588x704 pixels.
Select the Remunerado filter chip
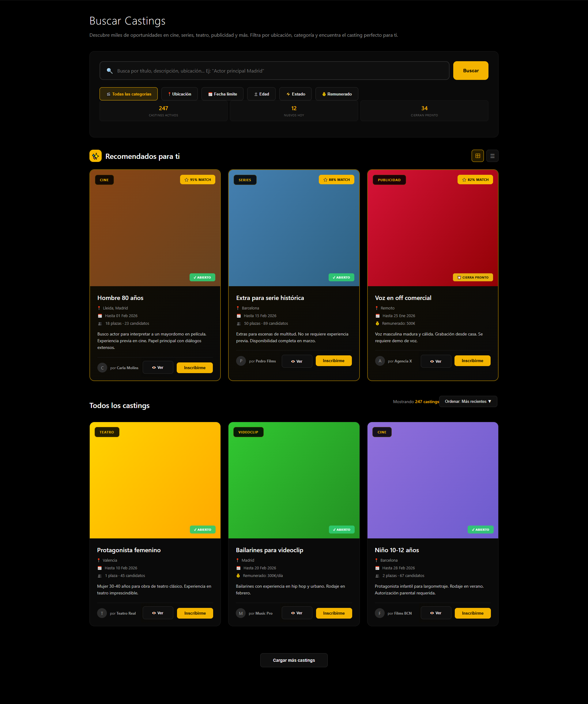[337, 94]
